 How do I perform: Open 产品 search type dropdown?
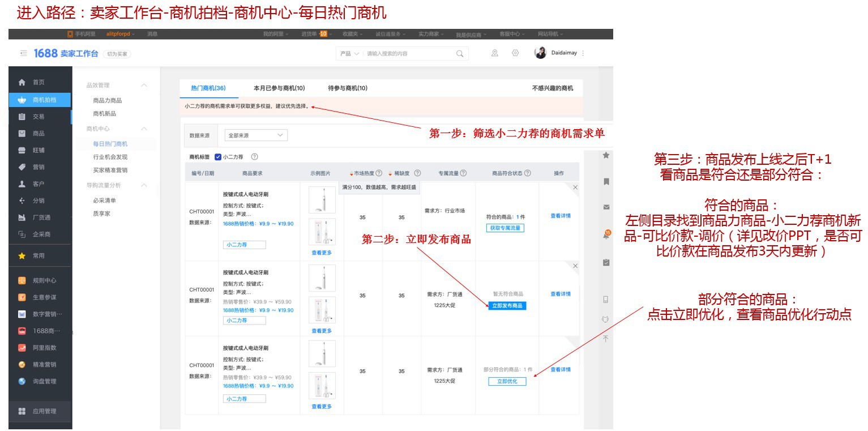tap(349, 54)
